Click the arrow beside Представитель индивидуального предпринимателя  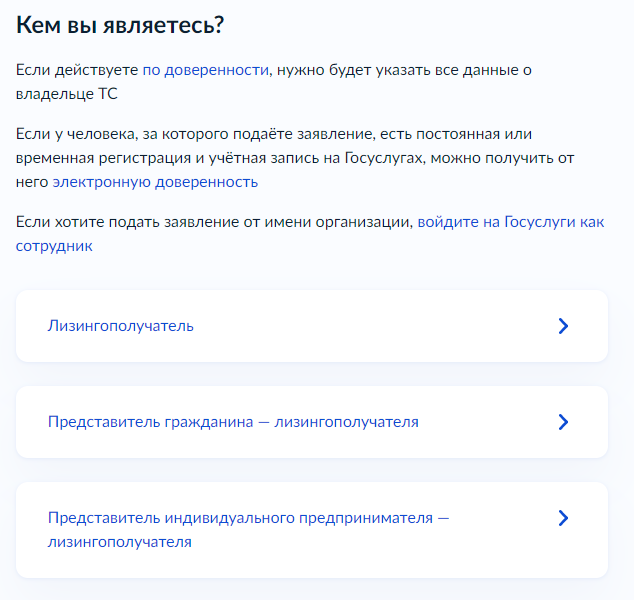point(563,518)
